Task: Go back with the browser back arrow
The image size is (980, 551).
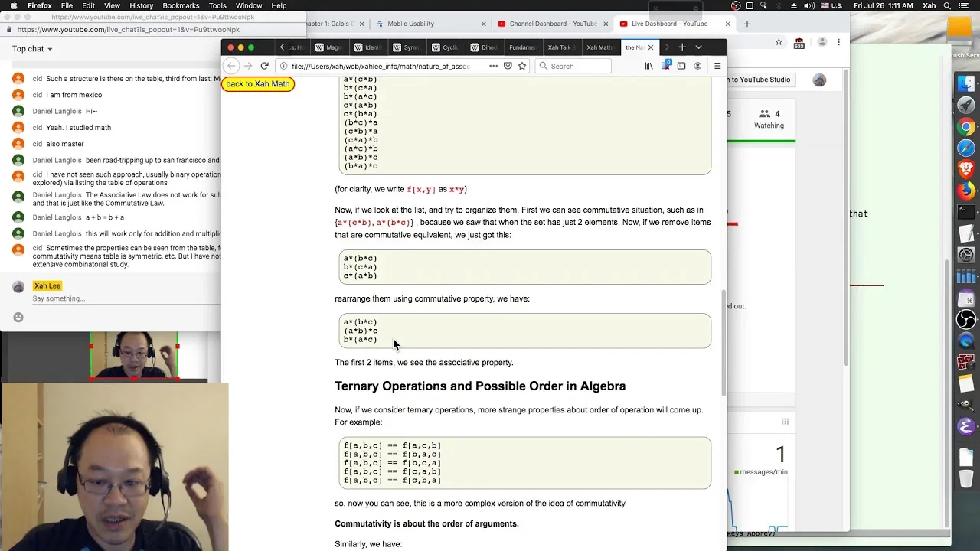Action: coord(232,66)
